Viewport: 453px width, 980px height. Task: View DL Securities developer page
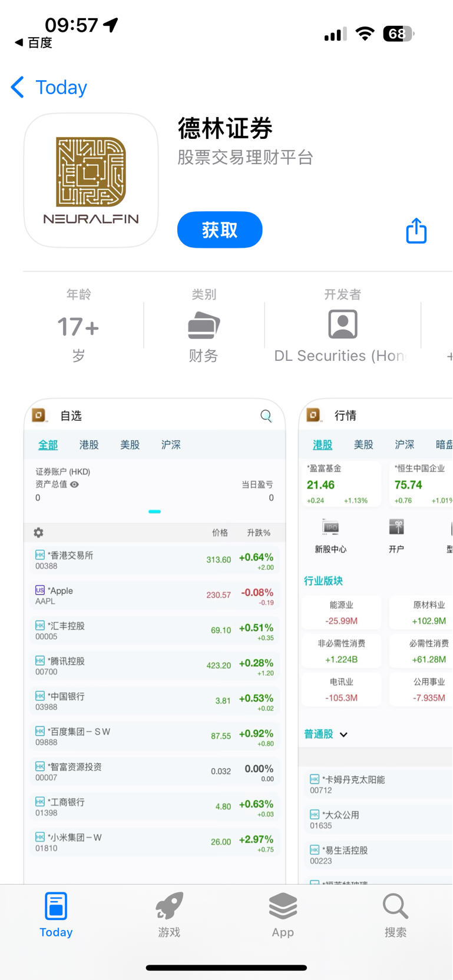(x=340, y=356)
